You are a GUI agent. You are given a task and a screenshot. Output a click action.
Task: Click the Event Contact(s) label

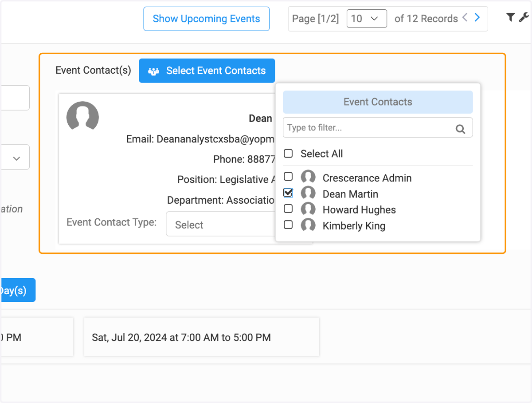(93, 70)
